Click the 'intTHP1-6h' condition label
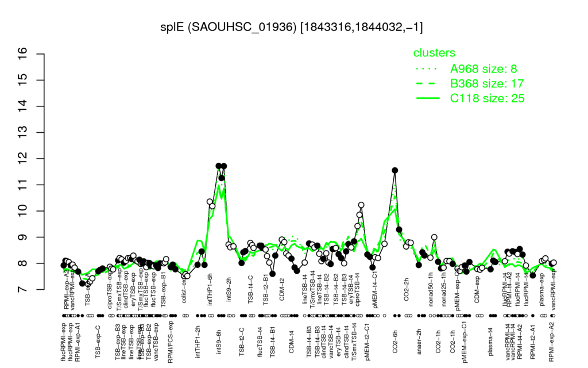This screenshot has height=368, width=588. point(210,290)
